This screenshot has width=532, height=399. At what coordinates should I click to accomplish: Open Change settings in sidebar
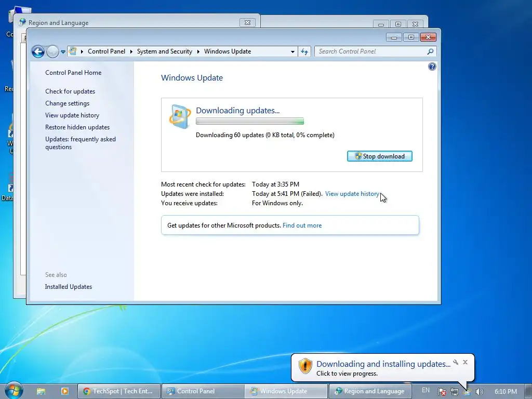[x=67, y=103]
